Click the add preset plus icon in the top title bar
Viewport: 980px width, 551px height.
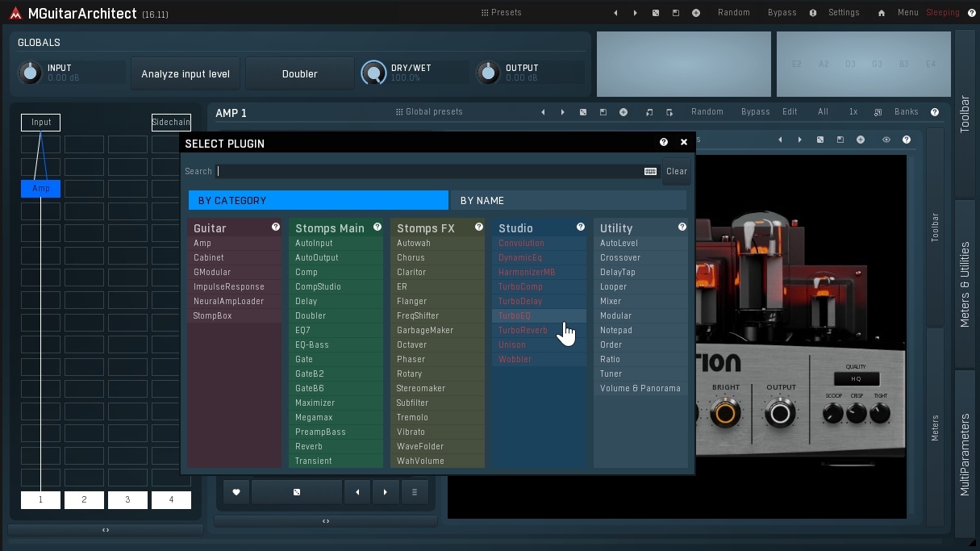(x=696, y=13)
